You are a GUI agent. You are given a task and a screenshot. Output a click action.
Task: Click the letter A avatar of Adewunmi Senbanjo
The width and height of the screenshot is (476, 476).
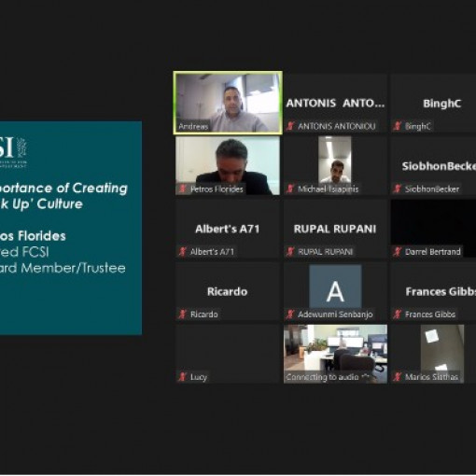[x=335, y=287]
